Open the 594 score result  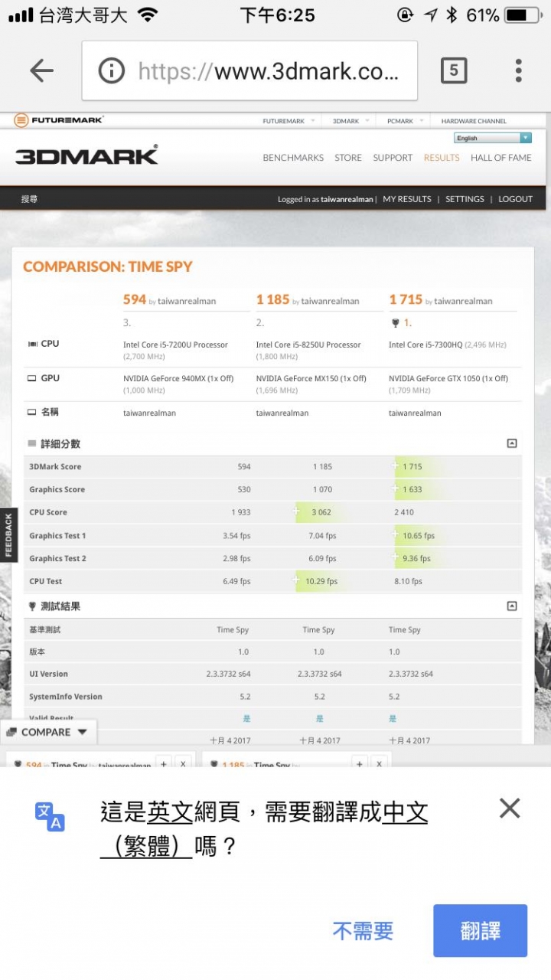(134, 299)
